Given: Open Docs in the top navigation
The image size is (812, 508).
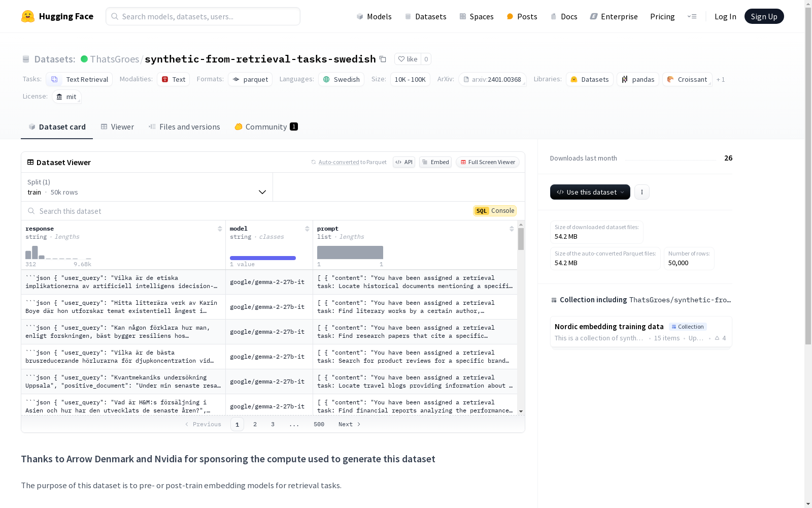Looking at the screenshot, I should (x=564, y=16).
